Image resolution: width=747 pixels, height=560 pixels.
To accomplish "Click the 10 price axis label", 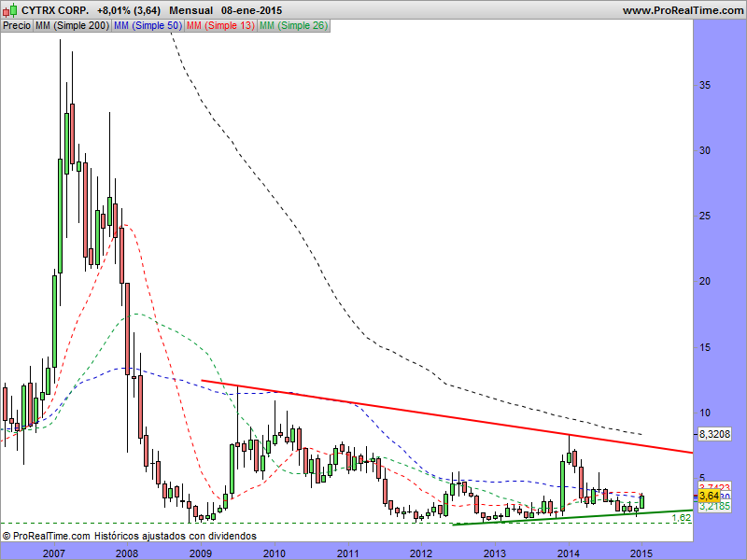I will [x=705, y=413].
